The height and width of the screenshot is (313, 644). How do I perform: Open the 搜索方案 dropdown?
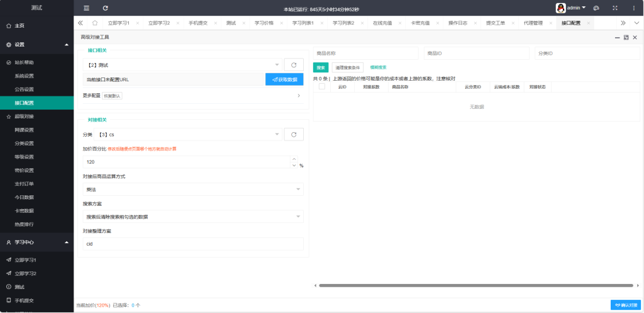(192, 217)
